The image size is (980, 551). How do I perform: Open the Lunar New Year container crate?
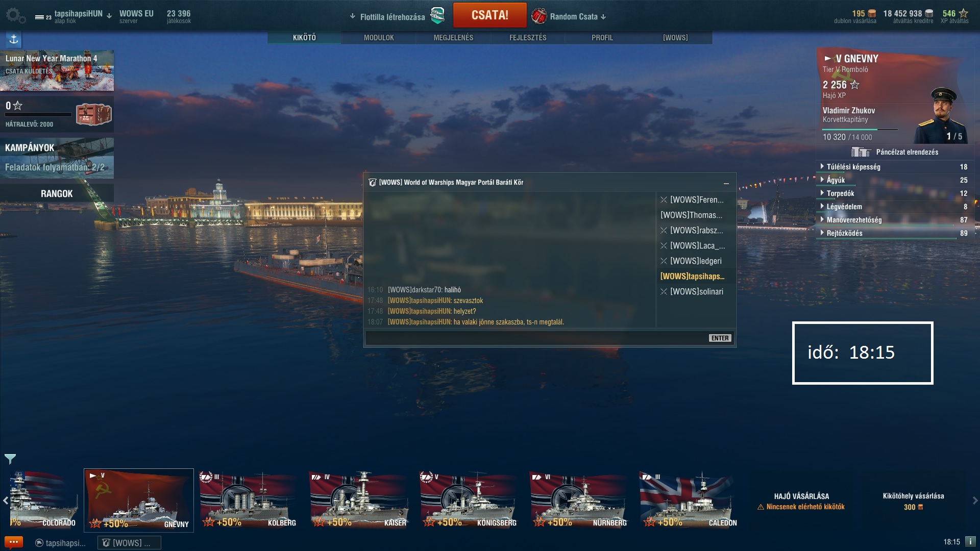click(x=94, y=114)
